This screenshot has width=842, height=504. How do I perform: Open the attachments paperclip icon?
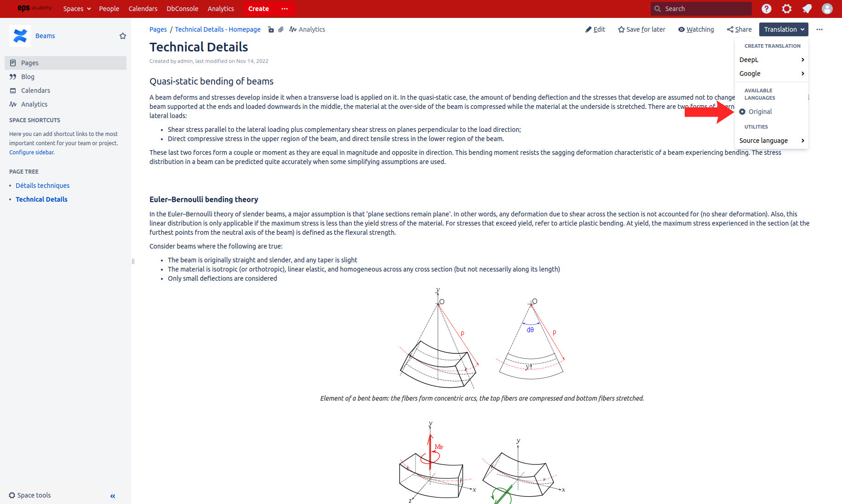click(x=281, y=29)
